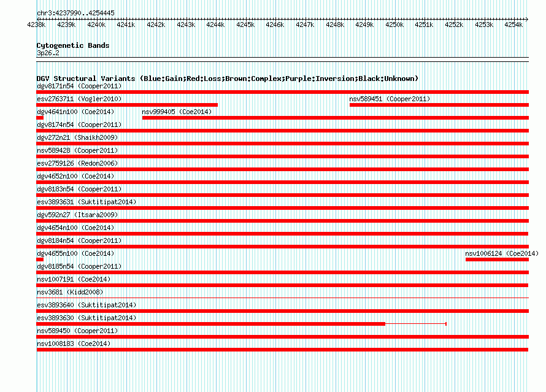
Task: Click the Cytogenetic Bands track title
Action: click(73, 45)
